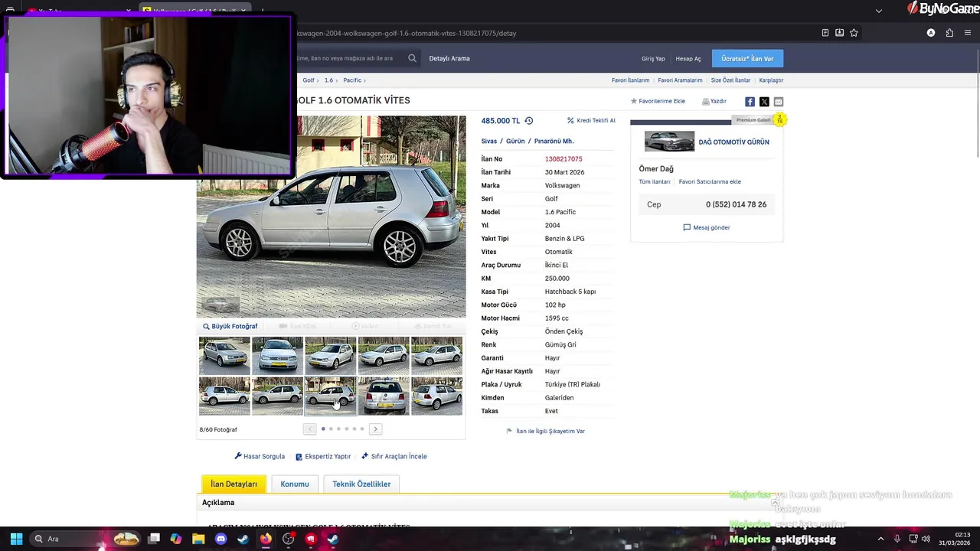
Task: Click listing number 1308217075
Action: pyautogui.click(x=563, y=159)
